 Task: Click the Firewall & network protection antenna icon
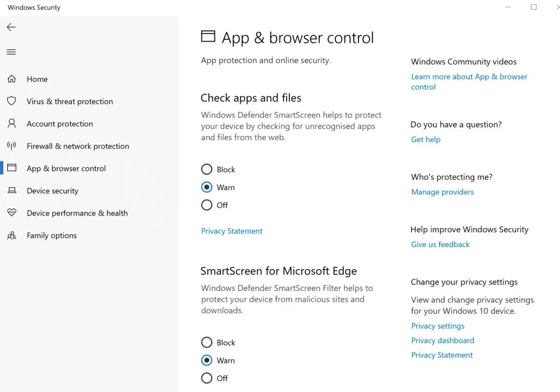click(x=11, y=146)
